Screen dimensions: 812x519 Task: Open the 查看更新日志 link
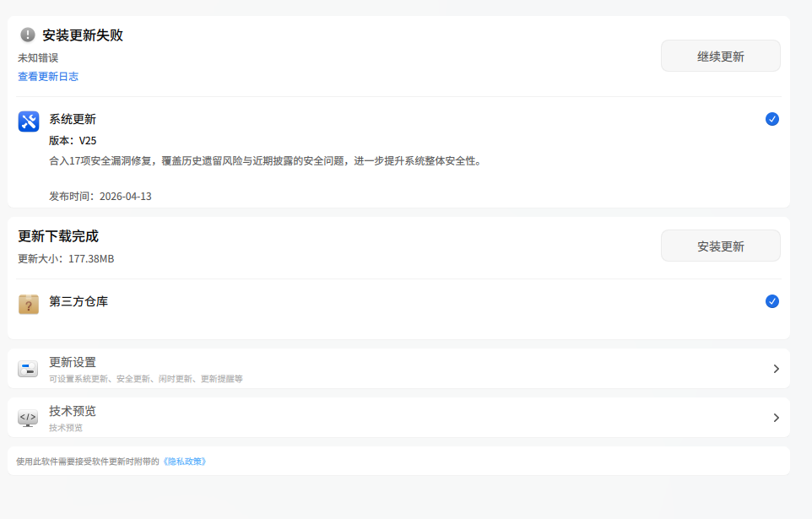48,77
